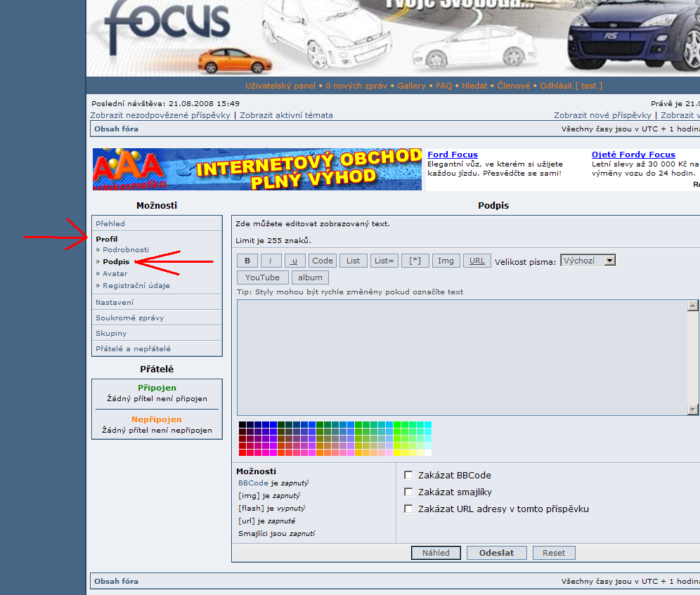Insert a URL tag

point(477,261)
